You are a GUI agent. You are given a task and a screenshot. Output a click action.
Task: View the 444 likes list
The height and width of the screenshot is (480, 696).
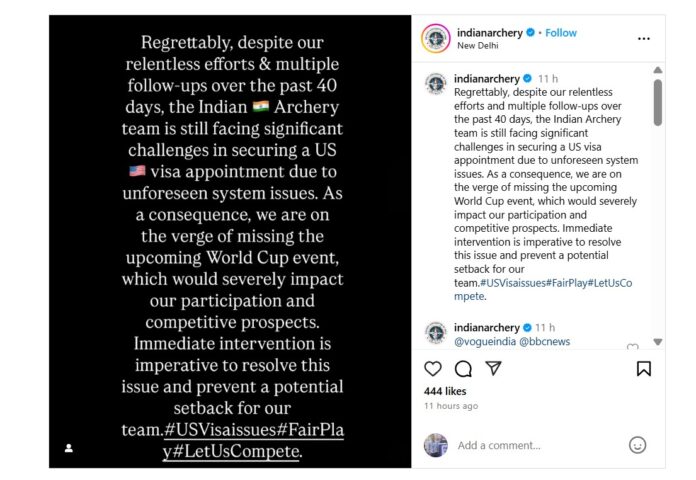(x=445, y=391)
